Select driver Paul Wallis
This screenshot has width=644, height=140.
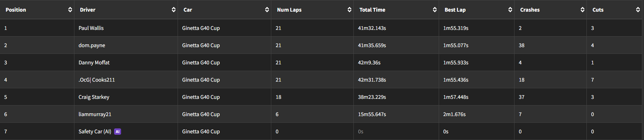91,28
